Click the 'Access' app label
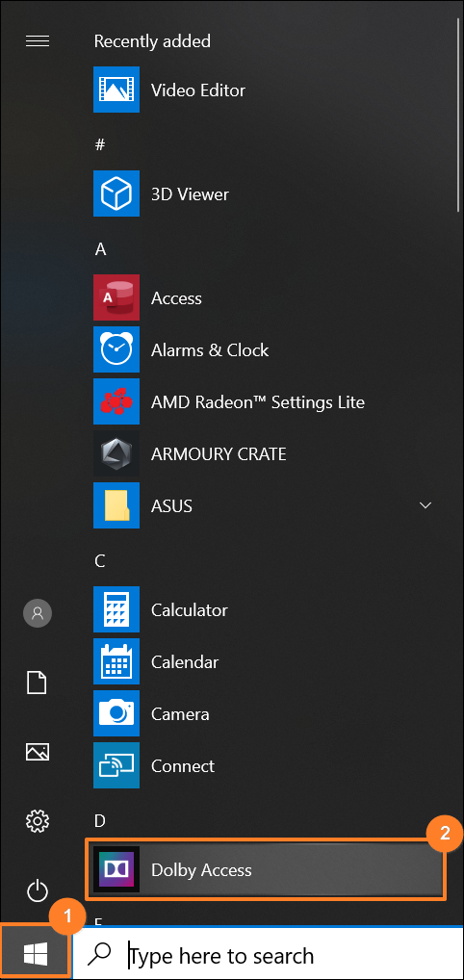464x980 pixels. pos(176,298)
